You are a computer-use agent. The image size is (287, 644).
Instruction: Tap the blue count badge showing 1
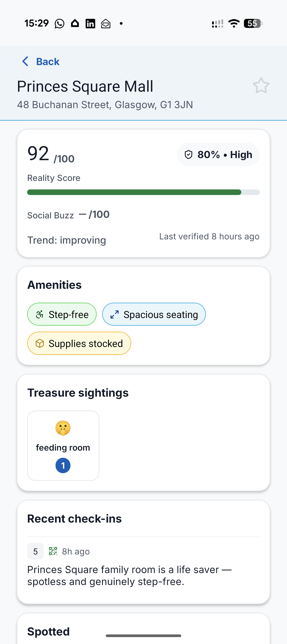coord(63,465)
